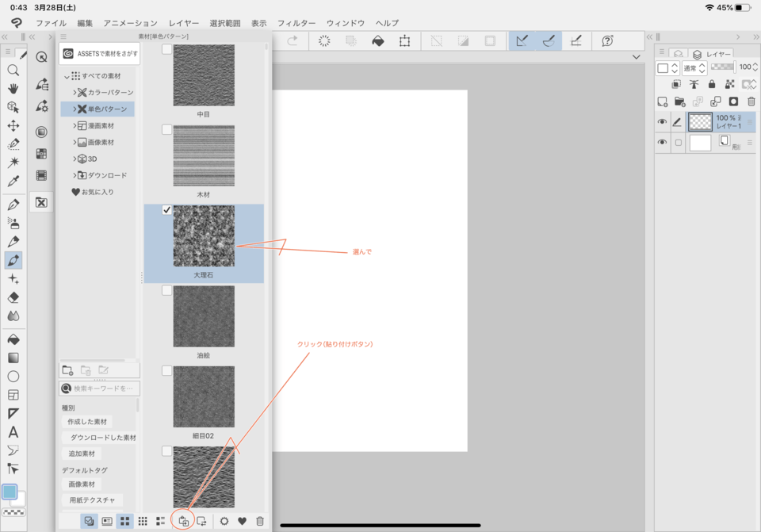Select the 用紙テクスチャ tag button
The height and width of the screenshot is (532, 761).
[91, 500]
